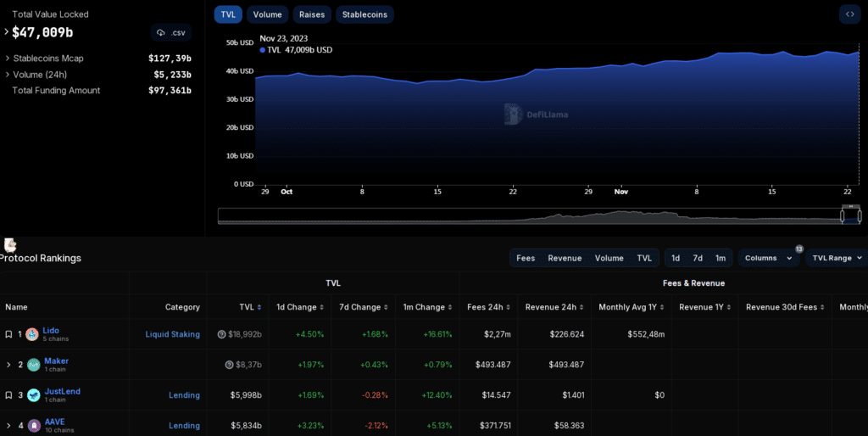
Task: Switch chart to the Stablecoins tab
Action: (364, 15)
